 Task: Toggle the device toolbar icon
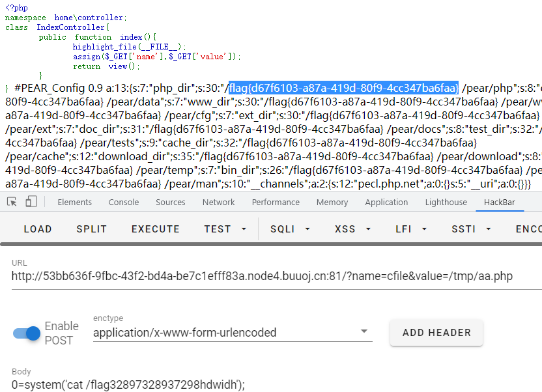pos(31,202)
